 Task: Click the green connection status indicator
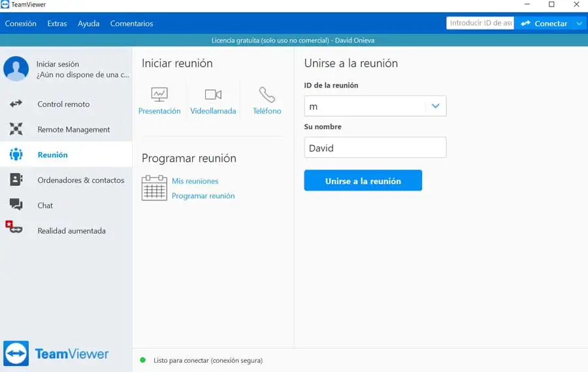click(x=142, y=360)
